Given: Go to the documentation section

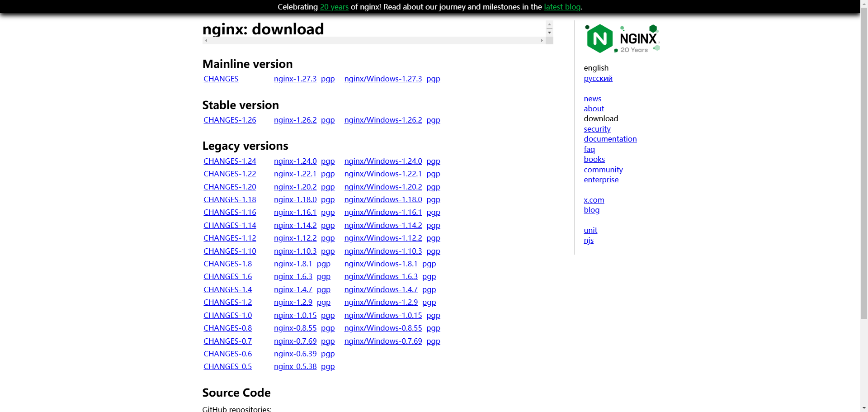Looking at the screenshot, I should pyautogui.click(x=610, y=139).
